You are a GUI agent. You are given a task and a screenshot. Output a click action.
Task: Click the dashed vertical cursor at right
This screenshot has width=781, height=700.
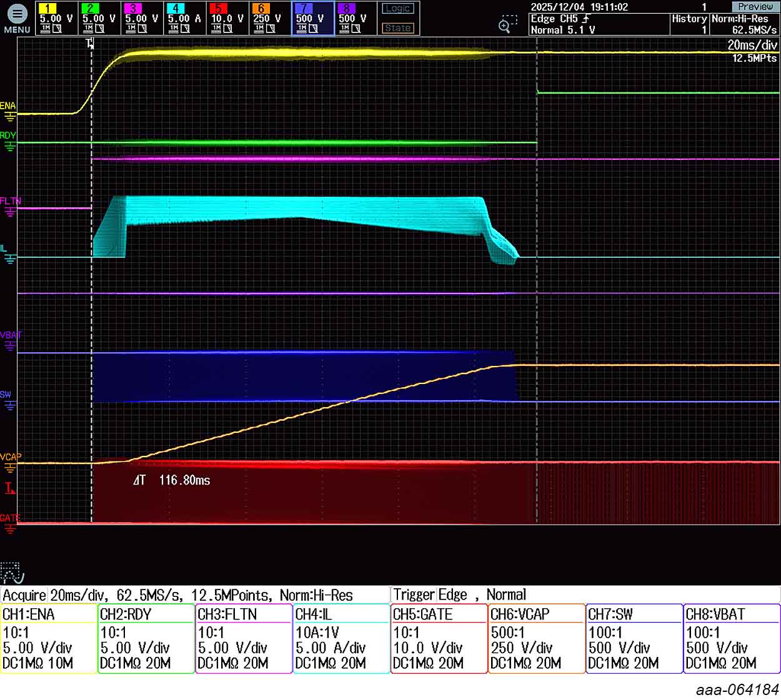537,281
